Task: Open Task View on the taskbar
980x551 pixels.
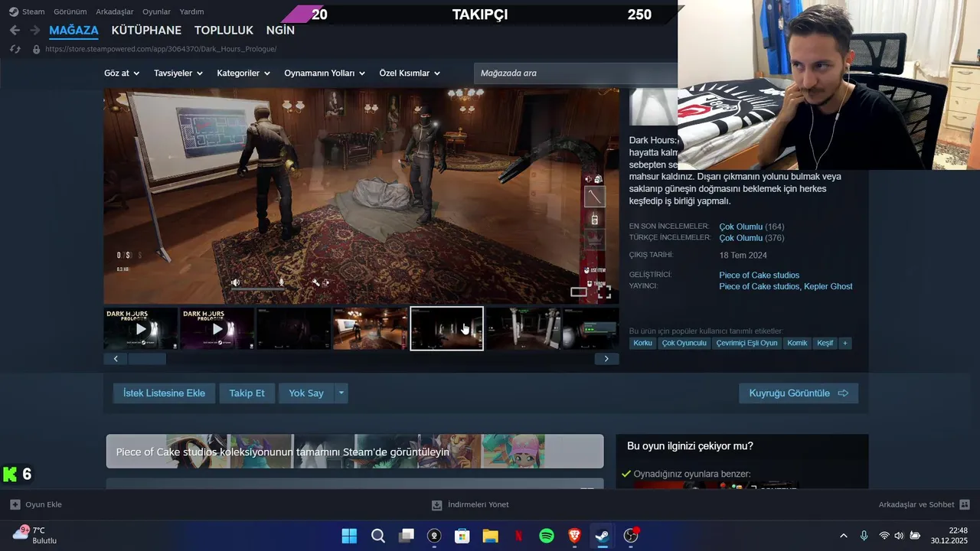Action: 406,536
